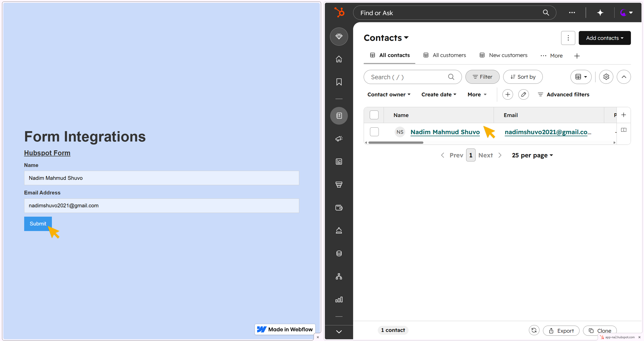Open CRM contacts icon in the sidebar
This screenshot has height=341, width=644.
click(339, 116)
